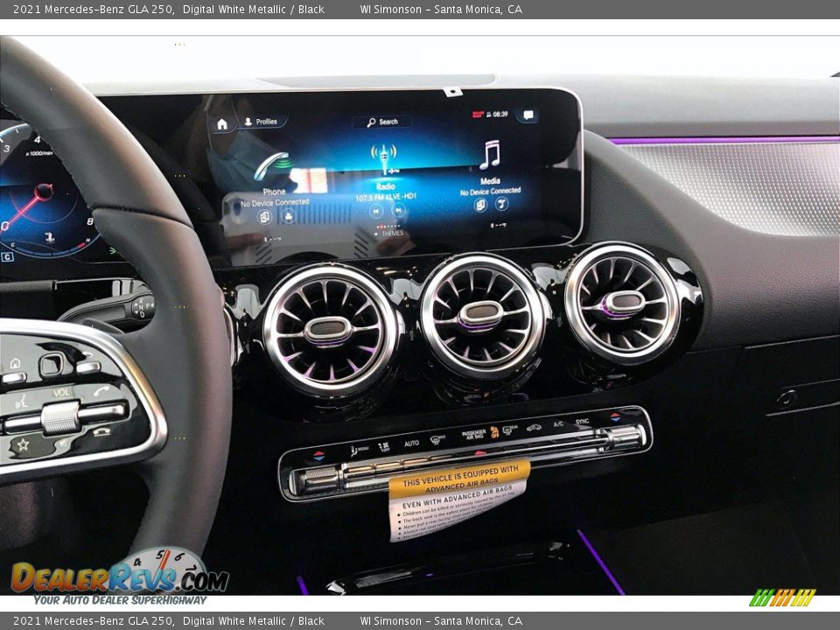Activate the windshield max defrost icon
Image resolution: width=840 pixels, height=630 pixels.
pyautogui.click(x=435, y=439)
